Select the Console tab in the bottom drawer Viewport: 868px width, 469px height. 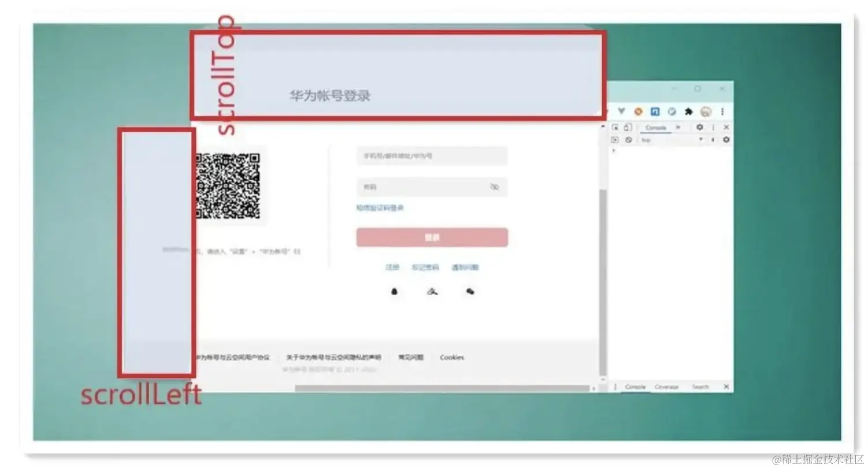click(x=635, y=386)
